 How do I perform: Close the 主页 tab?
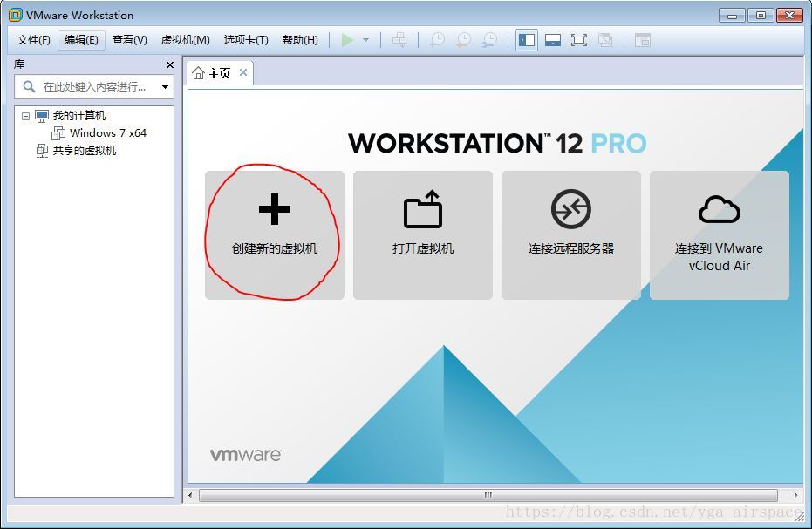242,72
